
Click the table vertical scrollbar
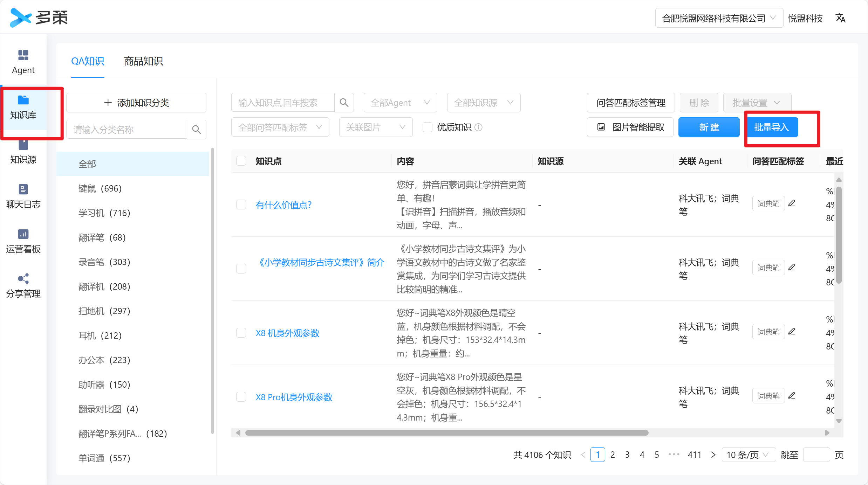point(839,235)
